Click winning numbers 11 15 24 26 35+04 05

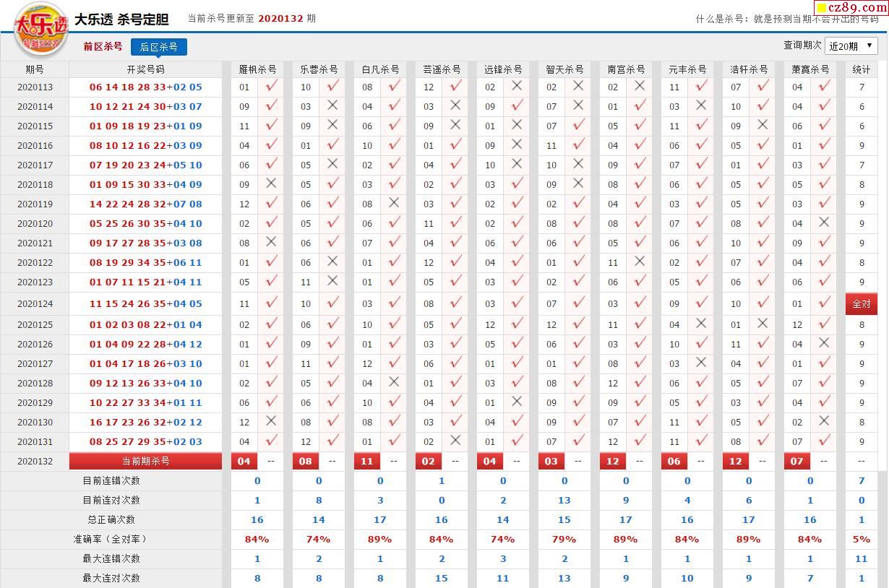(x=146, y=304)
